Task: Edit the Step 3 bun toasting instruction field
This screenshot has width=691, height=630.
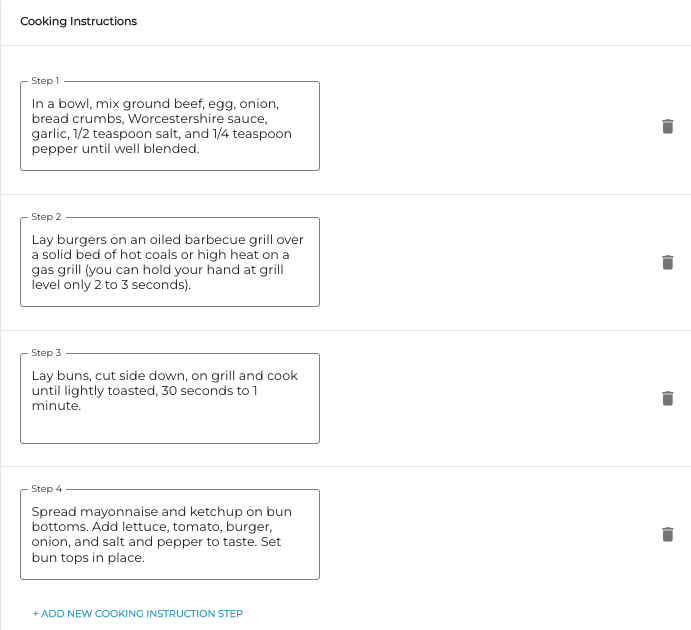Action: (x=170, y=398)
